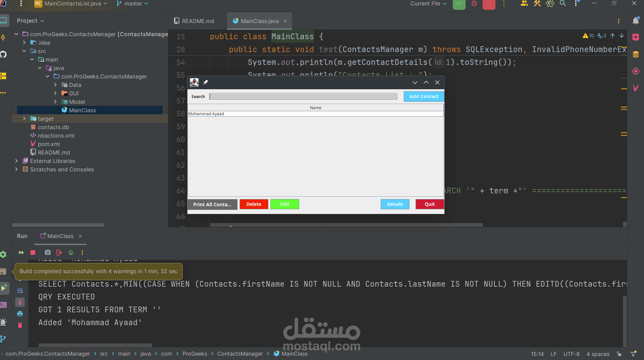The height and width of the screenshot is (360, 644).
Task: Collapse the src folder
Action: pyautogui.click(x=24, y=51)
